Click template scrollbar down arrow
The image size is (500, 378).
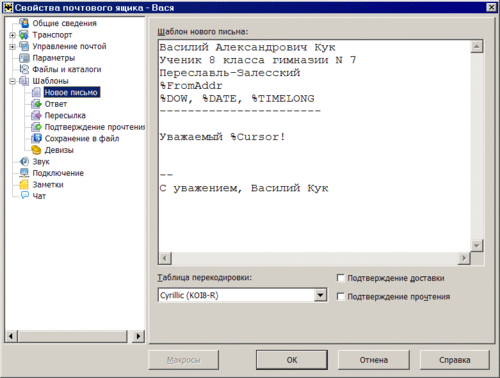pos(477,246)
